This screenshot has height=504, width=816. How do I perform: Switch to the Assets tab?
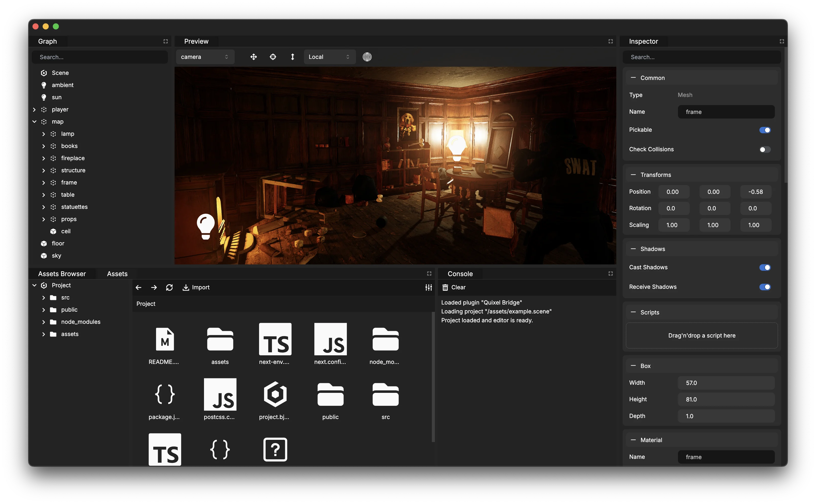(x=117, y=274)
